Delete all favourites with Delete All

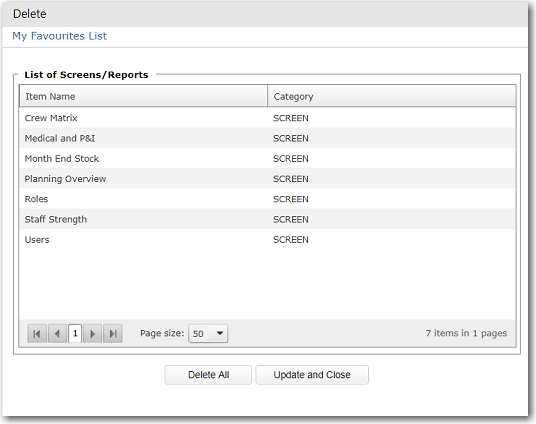[x=208, y=375]
